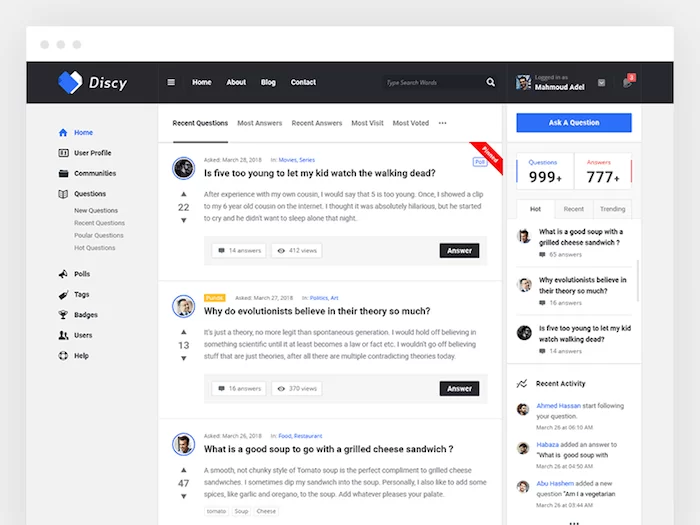Open the hamburger menu in the header

click(x=171, y=82)
